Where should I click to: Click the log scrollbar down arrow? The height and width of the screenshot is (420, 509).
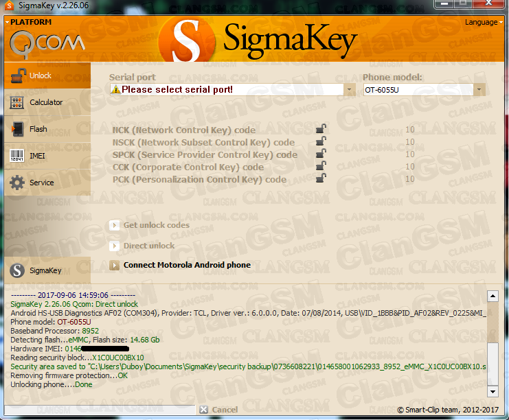coord(493,391)
